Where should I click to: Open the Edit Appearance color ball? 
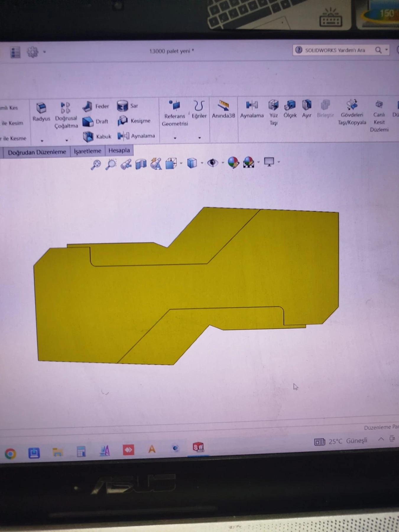pyautogui.click(x=233, y=163)
